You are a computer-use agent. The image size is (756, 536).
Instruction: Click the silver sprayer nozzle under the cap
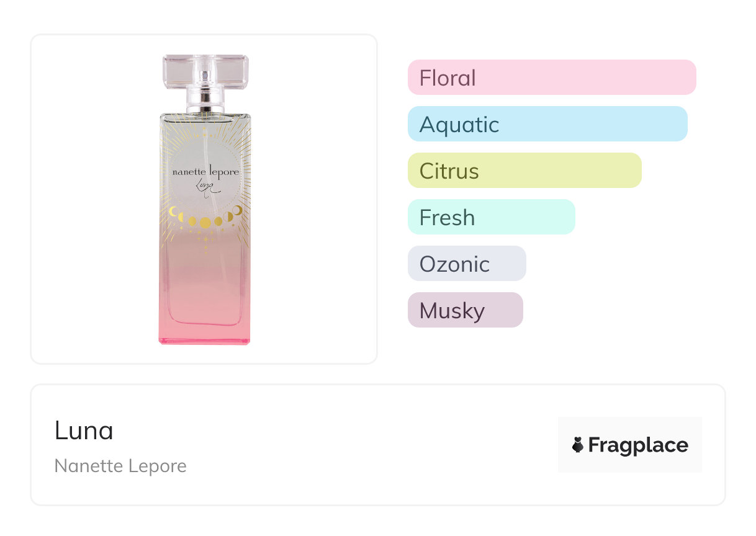coord(205,100)
